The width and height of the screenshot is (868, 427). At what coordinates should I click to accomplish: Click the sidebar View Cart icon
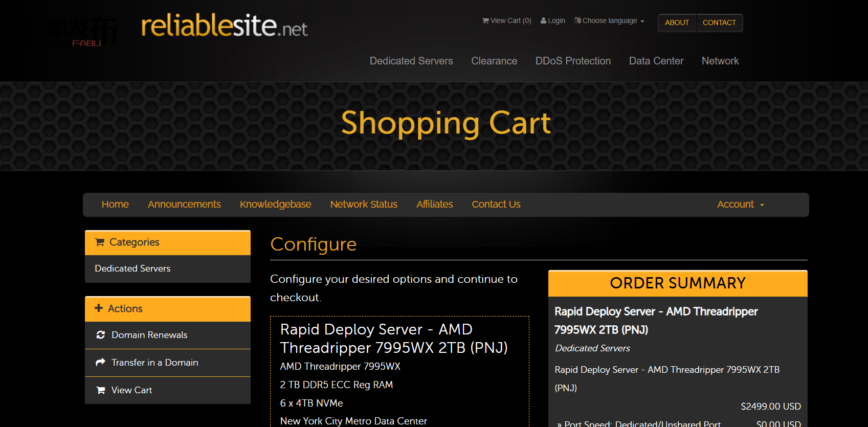coord(101,390)
